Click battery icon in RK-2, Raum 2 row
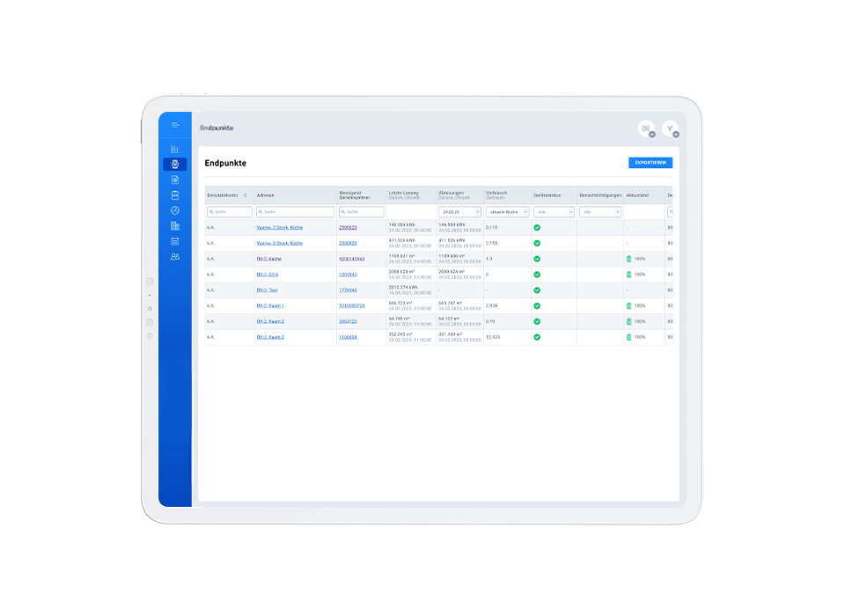The image size is (845, 616). pyautogui.click(x=628, y=321)
